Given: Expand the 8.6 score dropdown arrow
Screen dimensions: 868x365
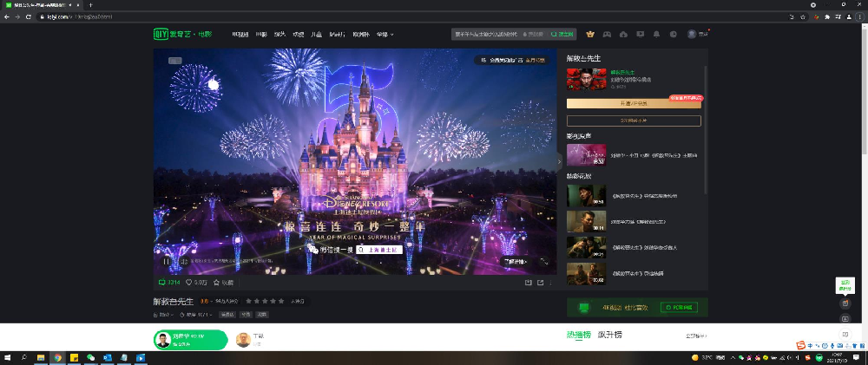Looking at the screenshot, I should click(x=211, y=302).
